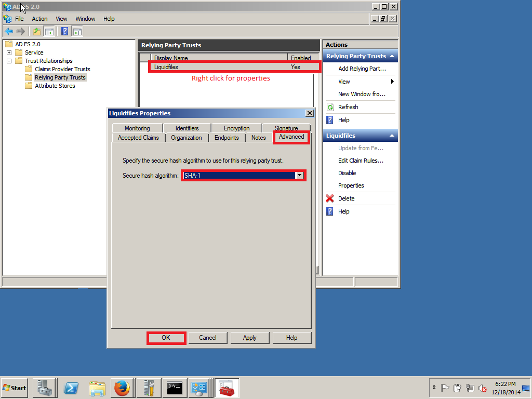Image resolution: width=532 pixels, height=399 pixels.
Task: Collapse the Trust Relationships tree node
Action: [x=8, y=60]
